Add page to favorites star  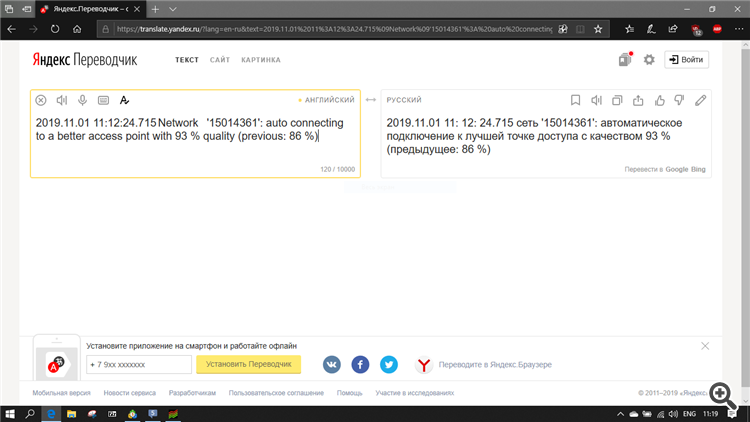pyautogui.click(x=598, y=29)
